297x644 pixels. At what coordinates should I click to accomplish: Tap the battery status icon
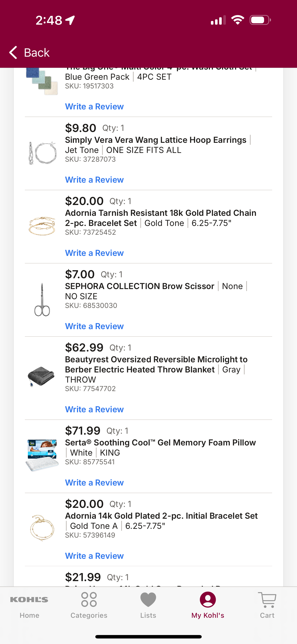click(260, 20)
